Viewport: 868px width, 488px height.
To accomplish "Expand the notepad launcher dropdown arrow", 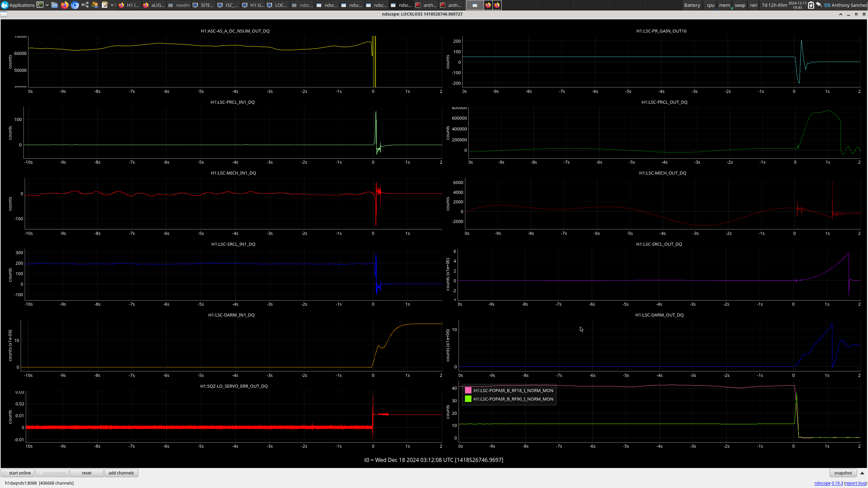I will pos(112,5).
